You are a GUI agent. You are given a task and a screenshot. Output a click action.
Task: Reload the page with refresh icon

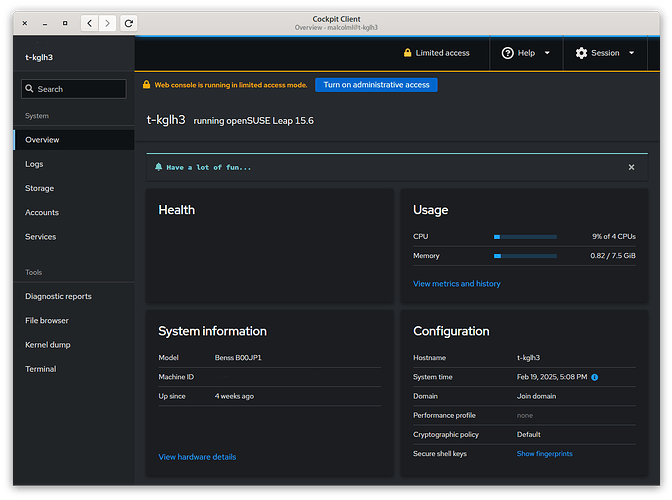click(x=129, y=22)
